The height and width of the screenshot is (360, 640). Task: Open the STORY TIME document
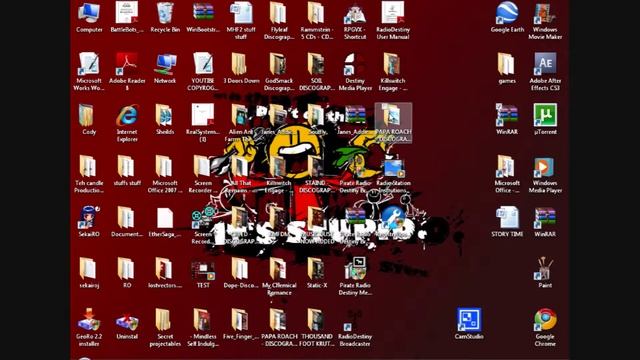point(507,218)
